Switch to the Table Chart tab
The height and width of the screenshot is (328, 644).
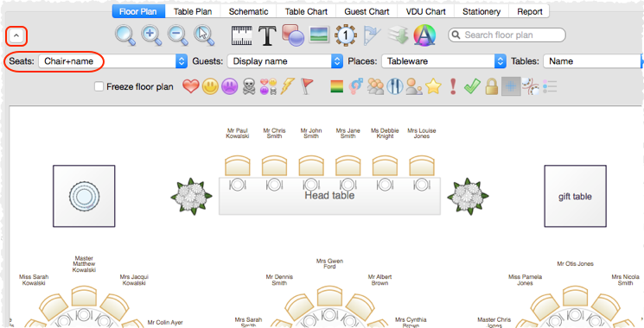[x=306, y=11]
